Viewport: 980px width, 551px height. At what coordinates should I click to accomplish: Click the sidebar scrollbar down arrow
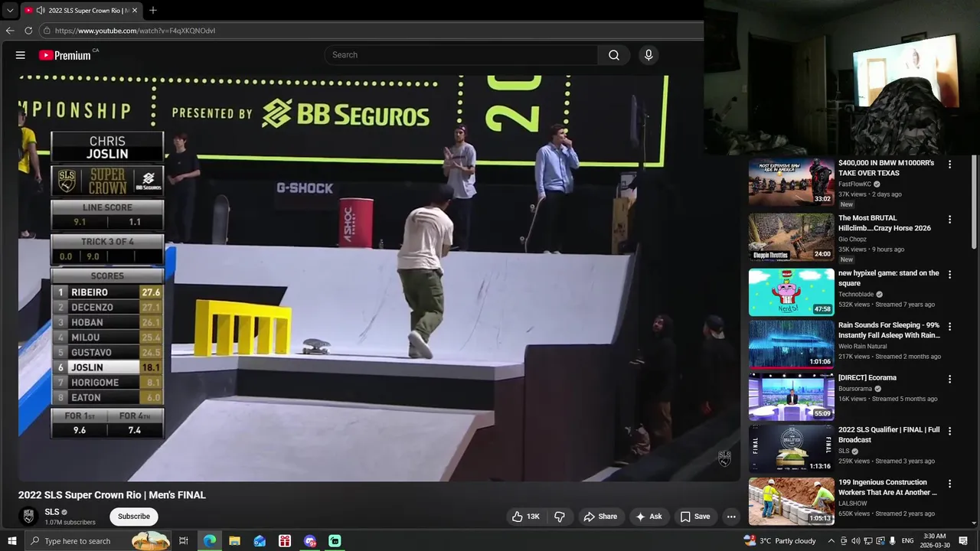tap(974, 523)
